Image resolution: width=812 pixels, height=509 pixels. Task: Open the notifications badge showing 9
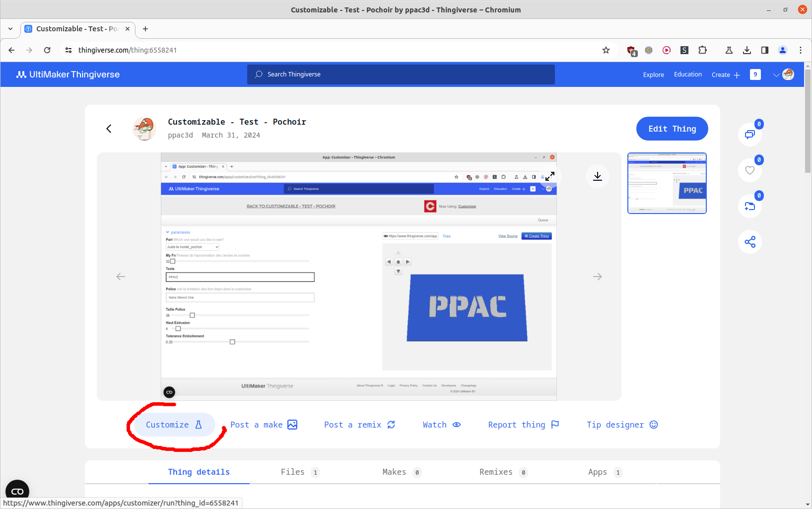755,74
